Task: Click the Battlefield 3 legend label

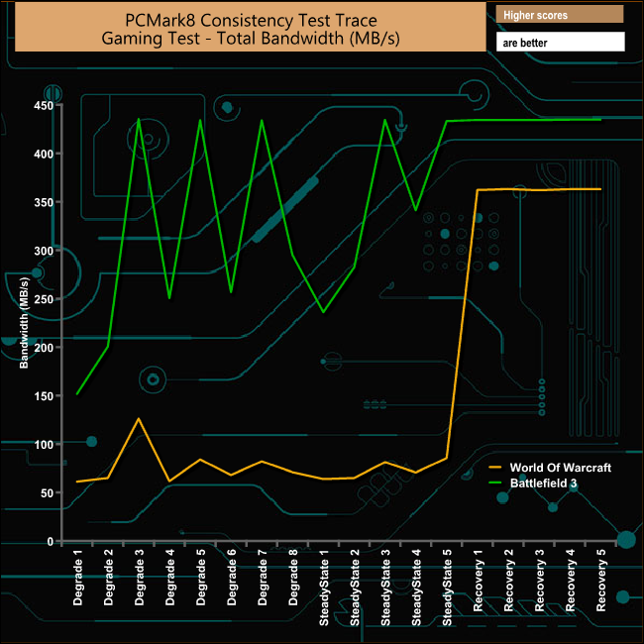Action: (x=543, y=483)
